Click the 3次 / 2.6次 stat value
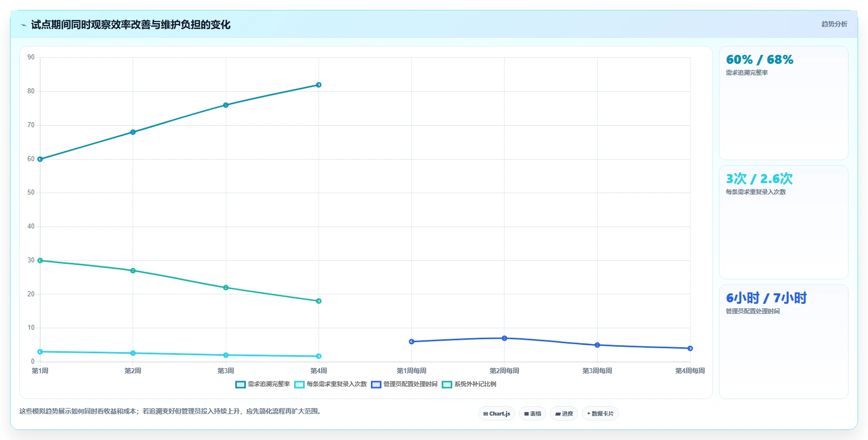The height and width of the screenshot is (440, 868). tap(759, 179)
